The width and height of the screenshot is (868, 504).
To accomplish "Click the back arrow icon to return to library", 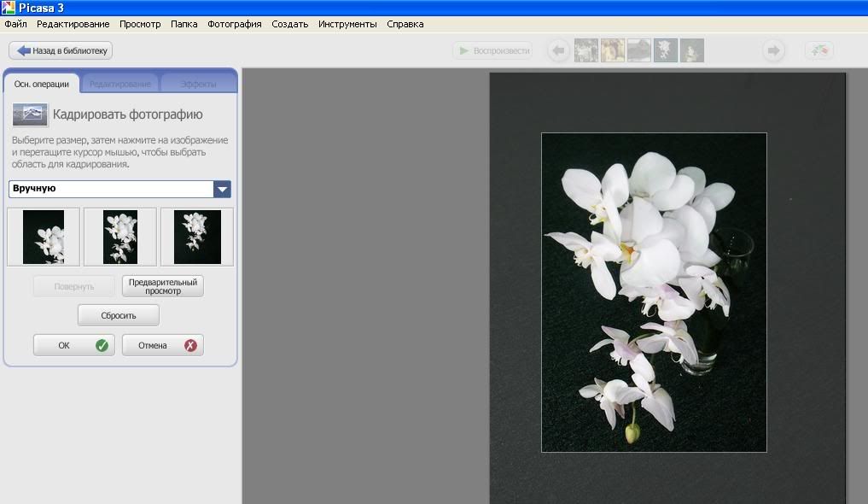I will [x=23, y=51].
